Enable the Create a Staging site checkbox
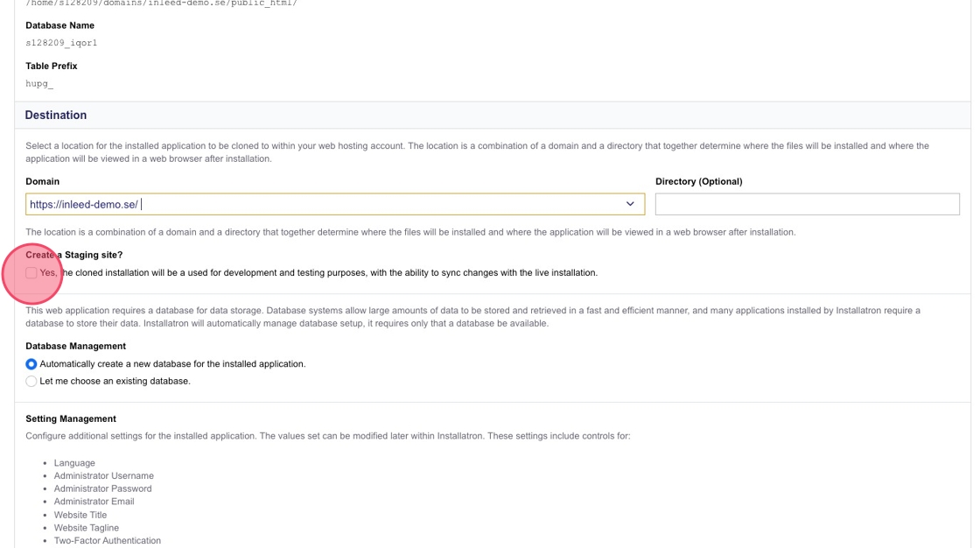 pyautogui.click(x=31, y=273)
